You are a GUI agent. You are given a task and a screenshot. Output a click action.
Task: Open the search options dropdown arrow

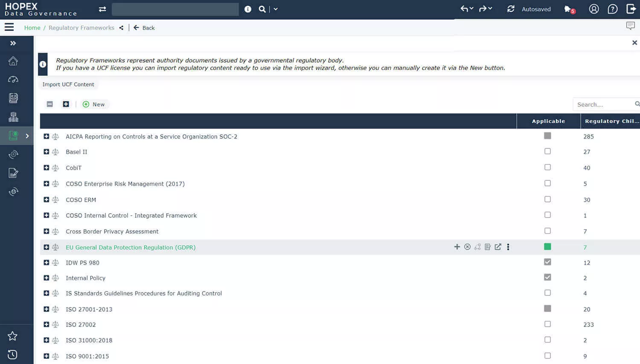(276, 9)
